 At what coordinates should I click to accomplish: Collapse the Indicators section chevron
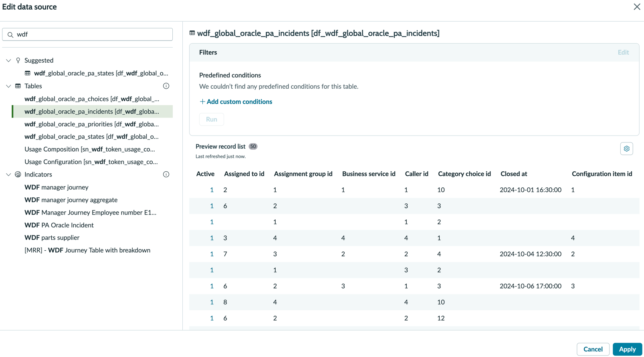pyautogui.click(x=8, y=174)
